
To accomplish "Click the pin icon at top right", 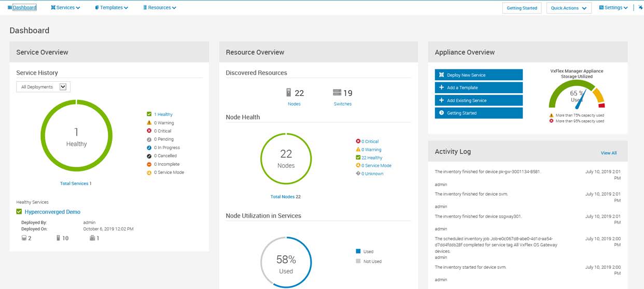I will pyautogui.click(x=640, y=8).
